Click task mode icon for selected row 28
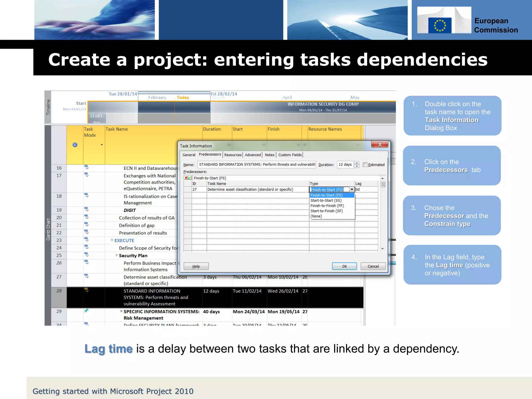 87,290
